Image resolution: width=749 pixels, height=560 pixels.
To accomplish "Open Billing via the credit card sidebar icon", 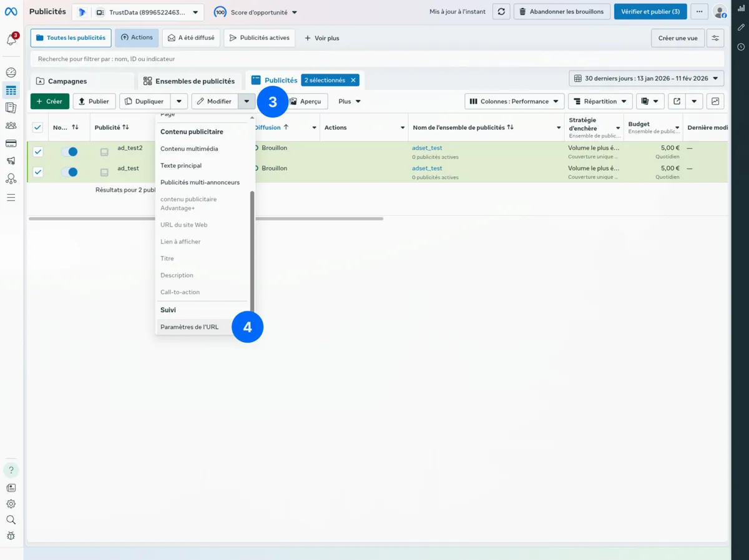I will [11, 143].
